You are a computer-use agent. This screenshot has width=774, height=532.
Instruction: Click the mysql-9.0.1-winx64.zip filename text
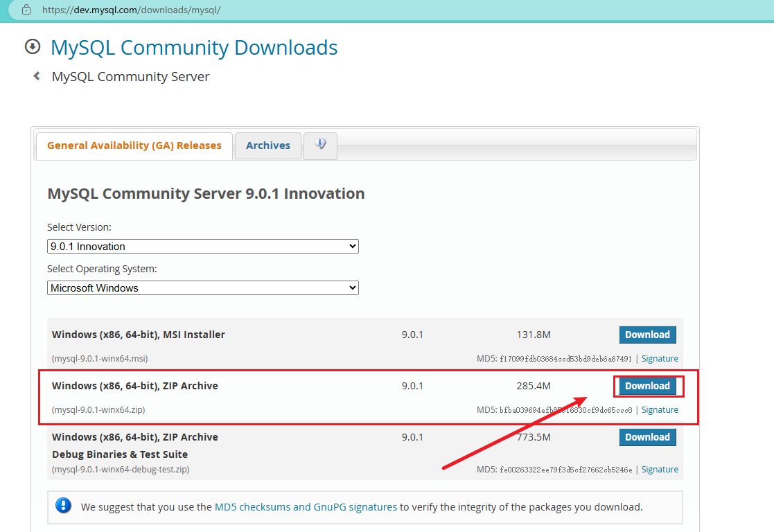98,410
